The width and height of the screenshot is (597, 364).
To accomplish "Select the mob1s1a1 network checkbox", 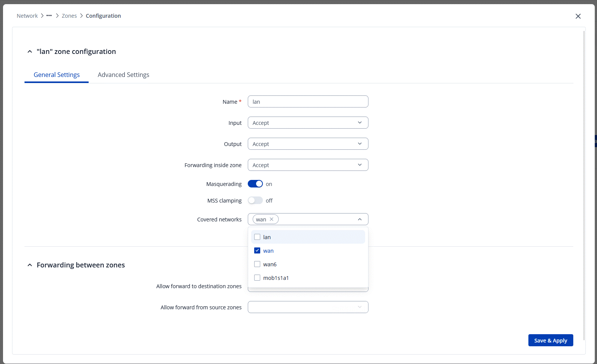I will 257,278.
